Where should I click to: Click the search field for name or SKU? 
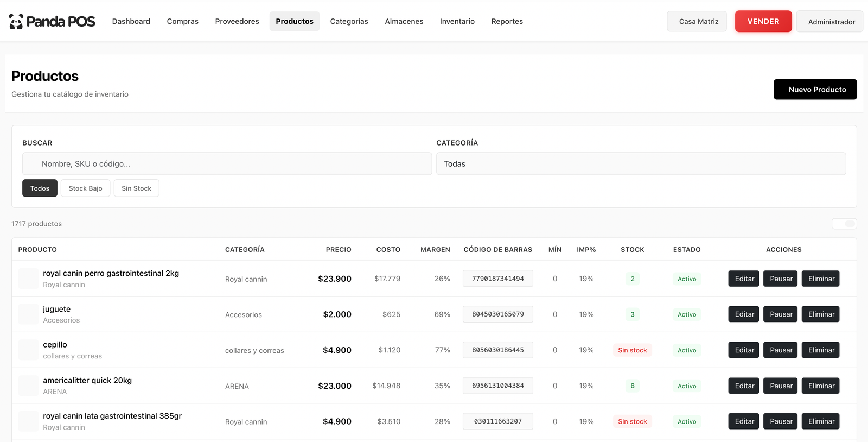coord(227,164)
